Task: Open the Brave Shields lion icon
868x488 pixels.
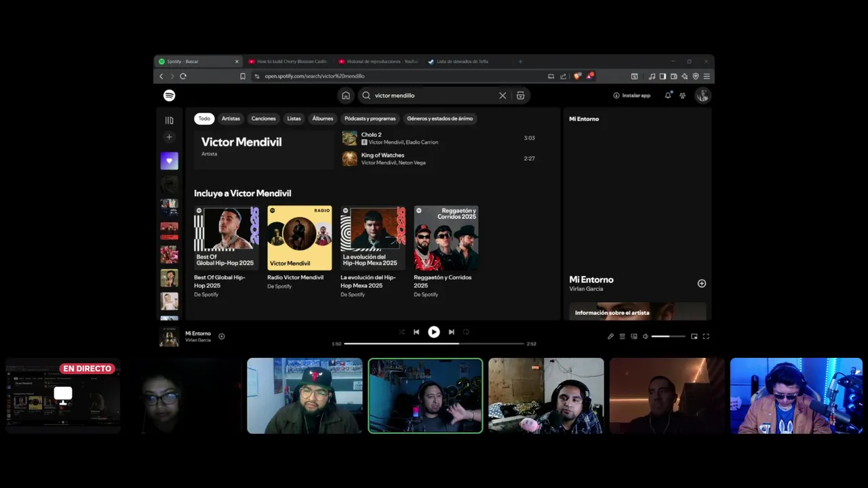Action: pyautogui.click(x=577, y=77)
